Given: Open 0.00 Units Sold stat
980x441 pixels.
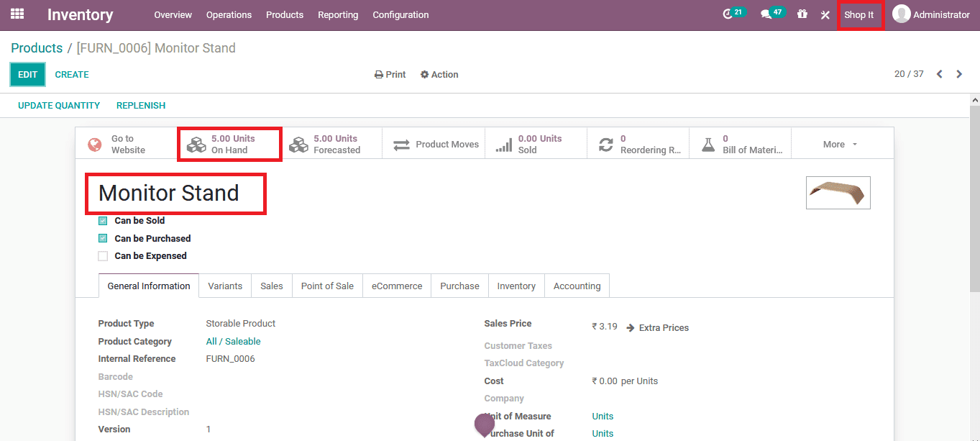Looking at the screenshot, I should (536, 144).
